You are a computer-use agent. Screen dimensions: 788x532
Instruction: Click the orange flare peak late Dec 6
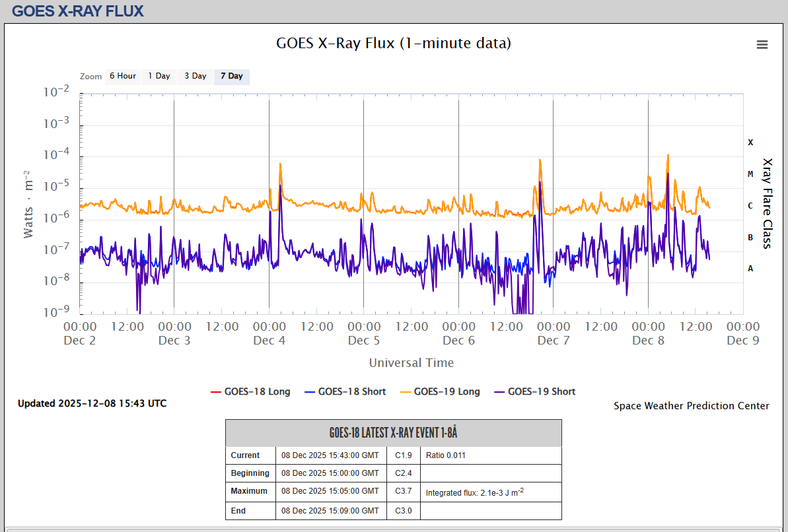tap(540, 160)
